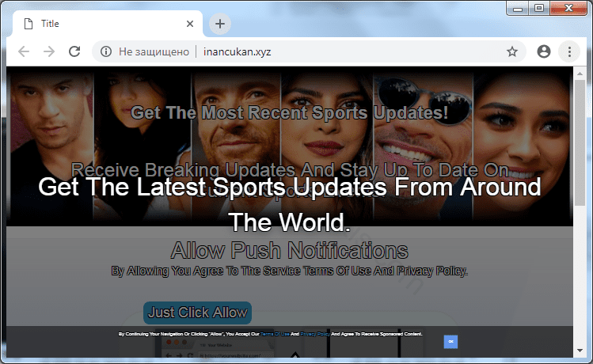The image size is (593, 364).
Task: Open the Privacy Policy footer link
Action: point(315,334)
